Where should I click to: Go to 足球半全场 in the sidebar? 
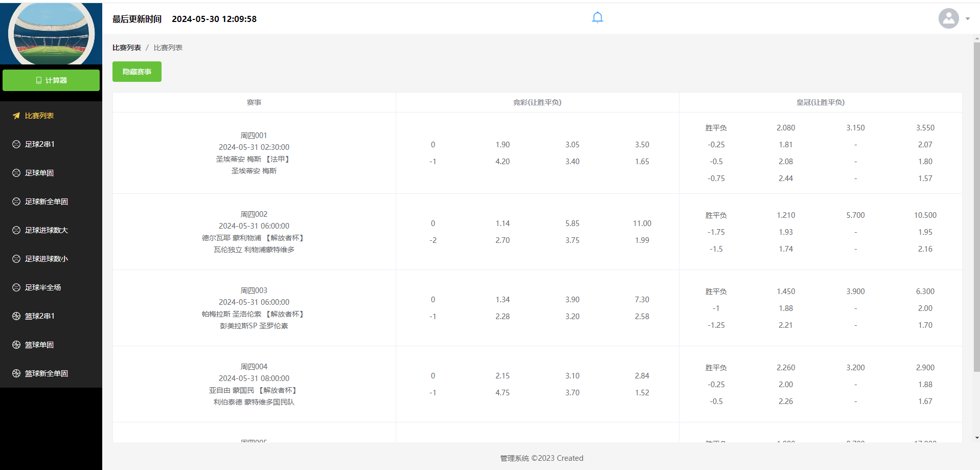click(x=43, y=287)
